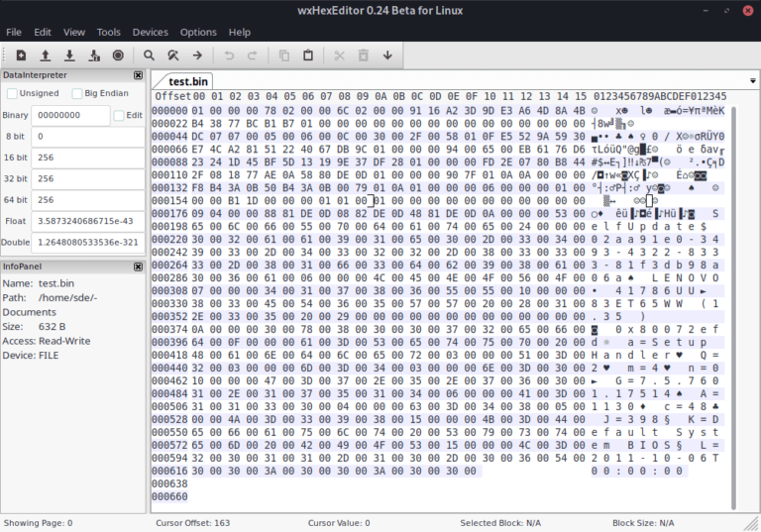Click 'Showing Page: 0' in status bar

pos(38,523)
